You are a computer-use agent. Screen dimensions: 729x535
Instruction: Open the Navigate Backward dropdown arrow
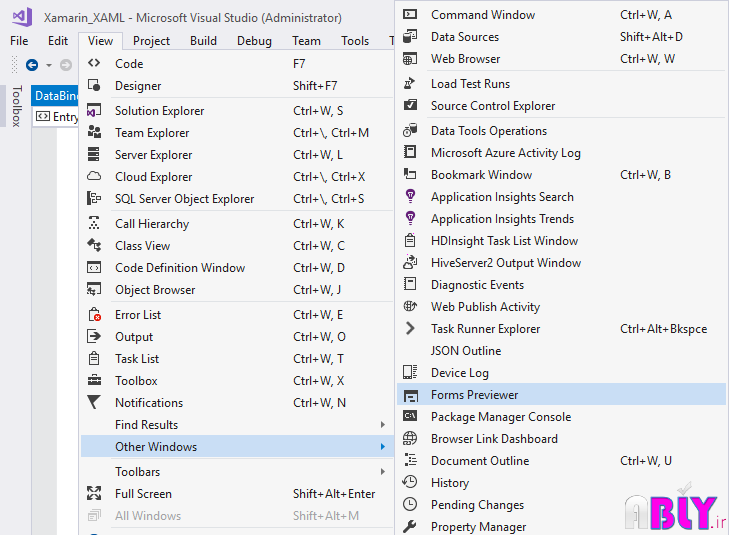[49, 65]
